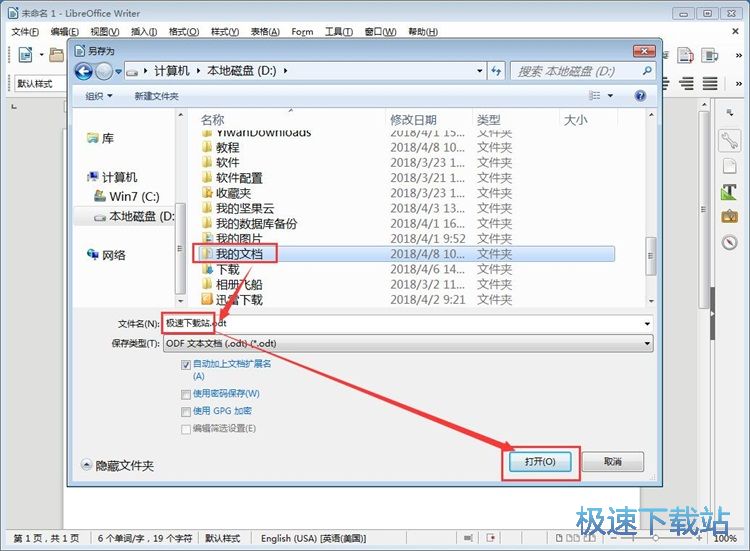Open sidebar Styles icon with letter T
The image size is (750, 551).
(729, 192)
